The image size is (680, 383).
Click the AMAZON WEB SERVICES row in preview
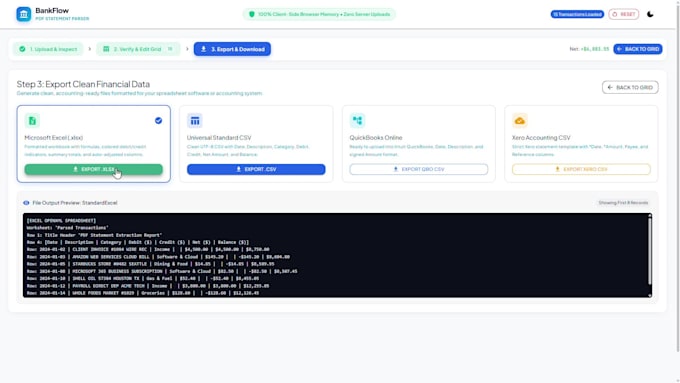pos(158,257)
